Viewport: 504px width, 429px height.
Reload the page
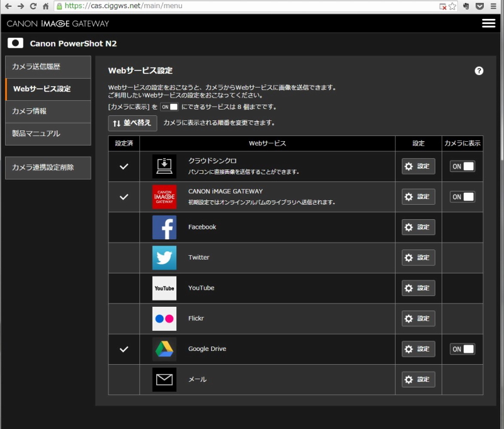tap(33, 6)
